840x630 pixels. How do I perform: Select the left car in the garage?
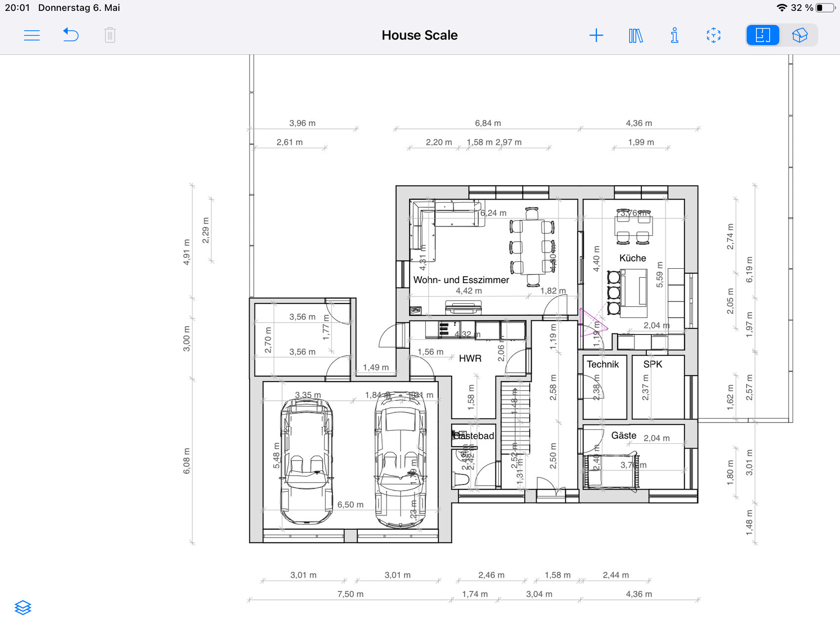[x=307, y=460]
